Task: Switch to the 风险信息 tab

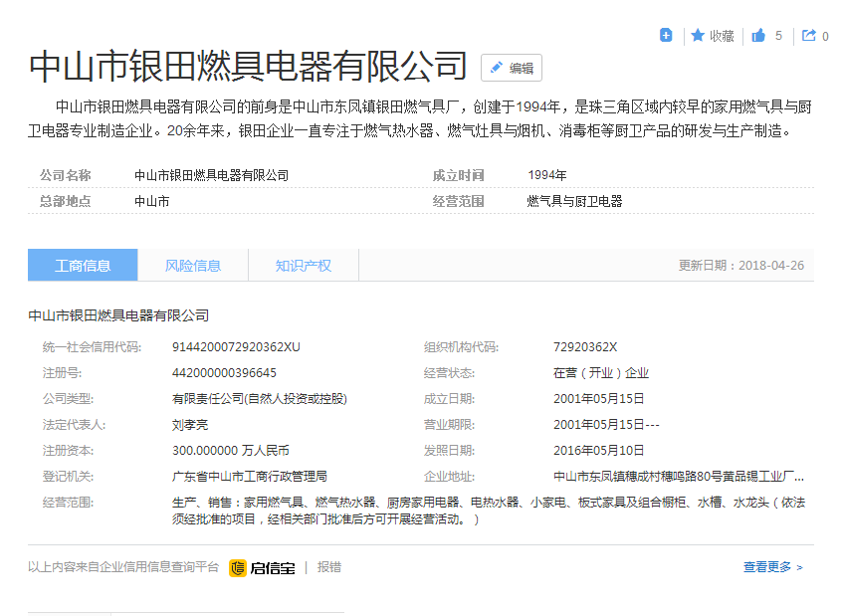Action: point(193,266)
